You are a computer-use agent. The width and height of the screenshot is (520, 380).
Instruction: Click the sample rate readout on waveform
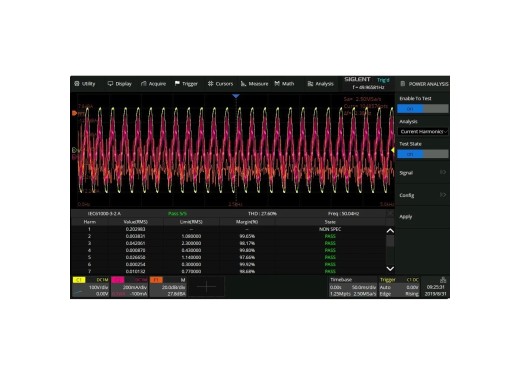pyautogui.click(x=362, y=99)
